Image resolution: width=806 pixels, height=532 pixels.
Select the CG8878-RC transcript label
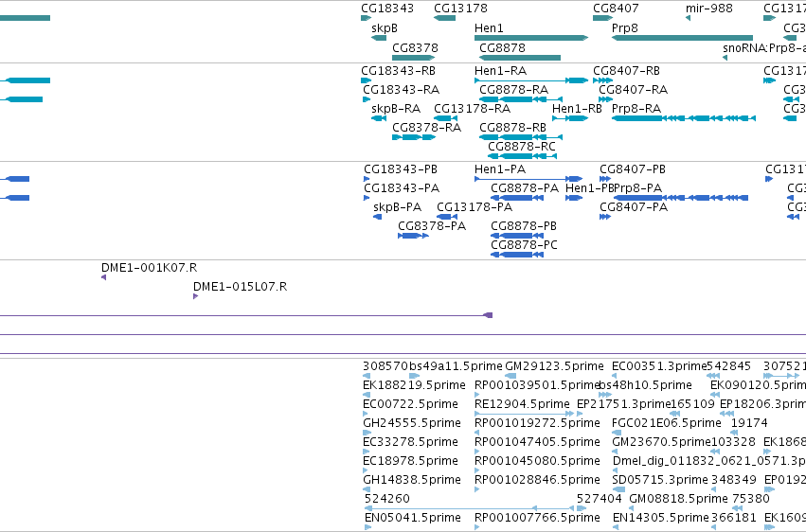pos(522,147)
